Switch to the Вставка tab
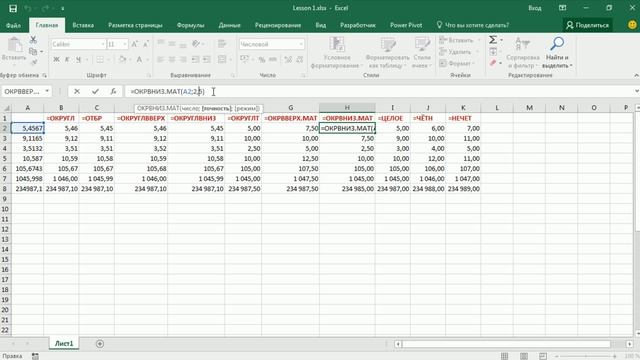This screenshot has width=640, height=360. tap(83, 25)
